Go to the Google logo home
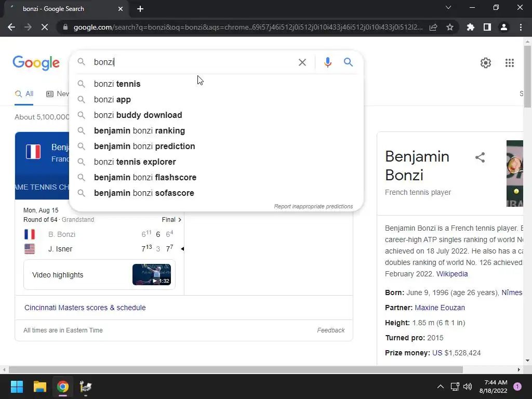 coord(36,63)
